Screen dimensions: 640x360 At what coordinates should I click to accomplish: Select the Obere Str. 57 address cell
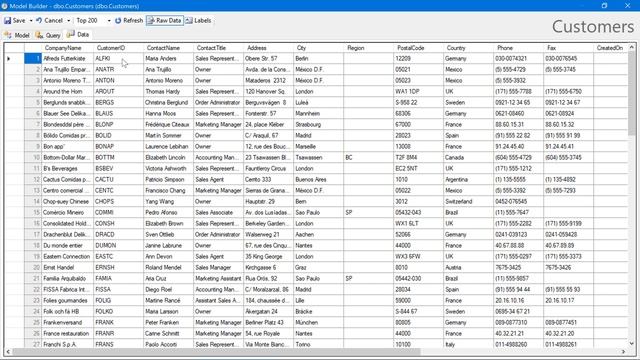coord(268,58)
